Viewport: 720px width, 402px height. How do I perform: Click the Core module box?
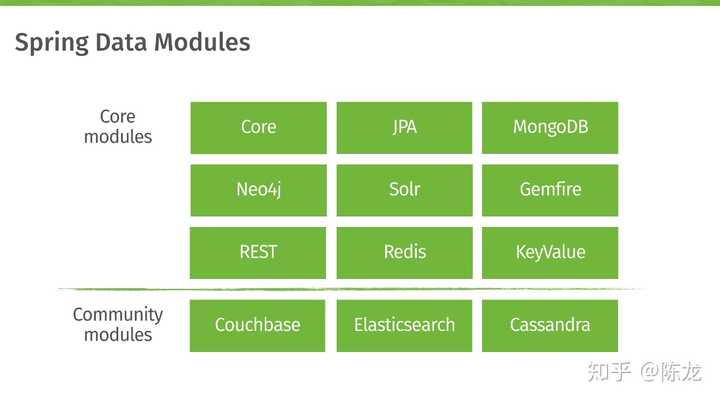pyautogui.click(x=258, y=127)
